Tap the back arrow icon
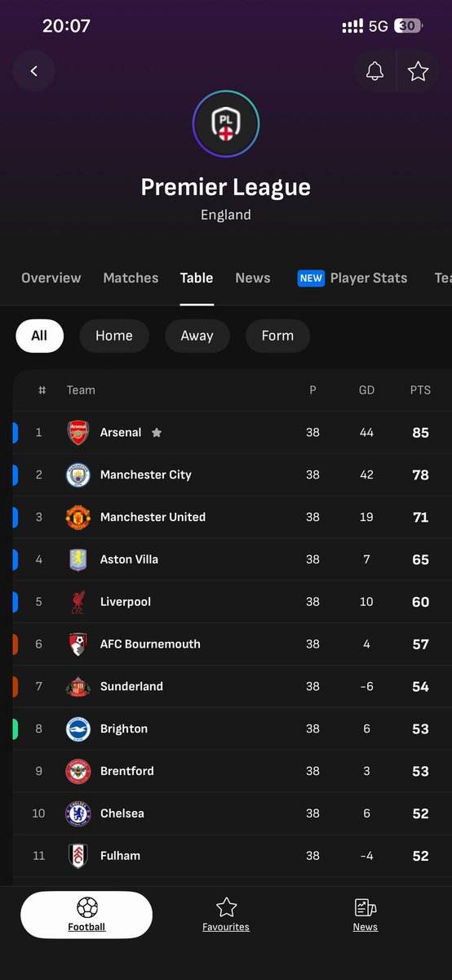This screenshot has width=452, height=980. 33,71
